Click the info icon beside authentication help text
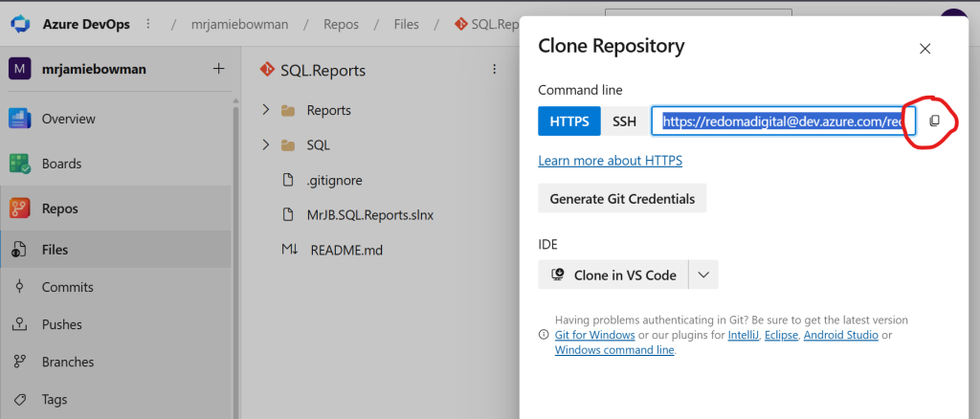Image resolution: width=980 pixels, height=419 pixels. [544, 335]
